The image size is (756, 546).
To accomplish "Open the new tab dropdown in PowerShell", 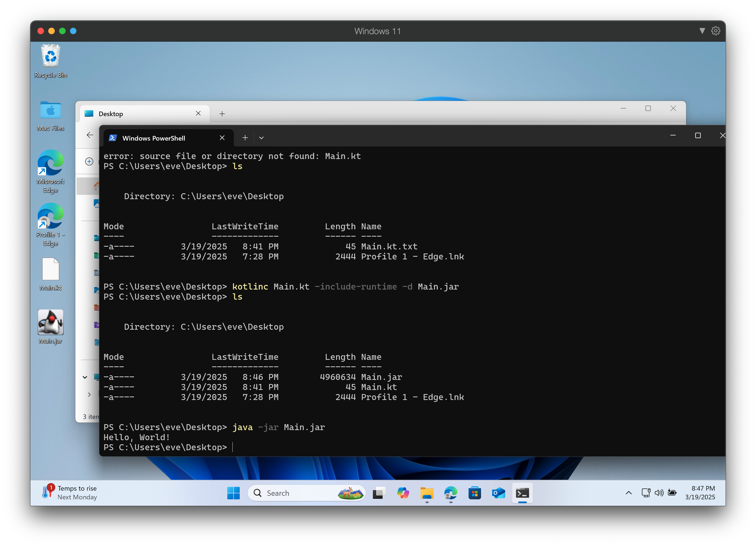I will click(261, 137).
